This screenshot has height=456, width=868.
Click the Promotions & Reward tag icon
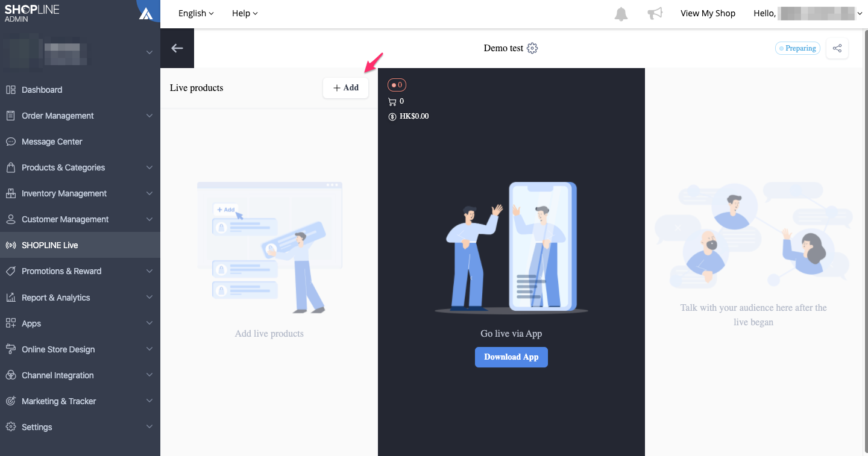click(x=11, y=271)
